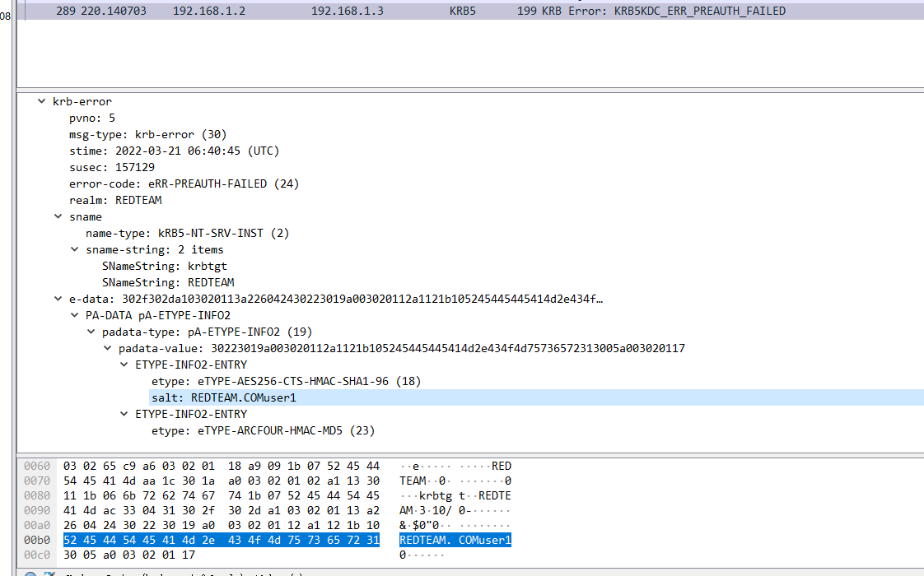This screenshot has height=576, width=924.
Task: Click hex bytes in offset 00a0 row
Action: pos(222,525)
